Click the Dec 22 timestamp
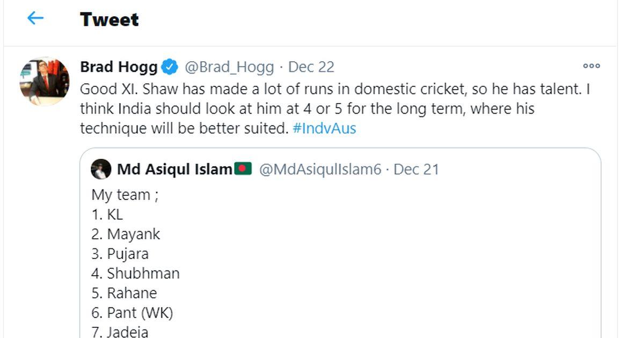 (x=311, y=67)
